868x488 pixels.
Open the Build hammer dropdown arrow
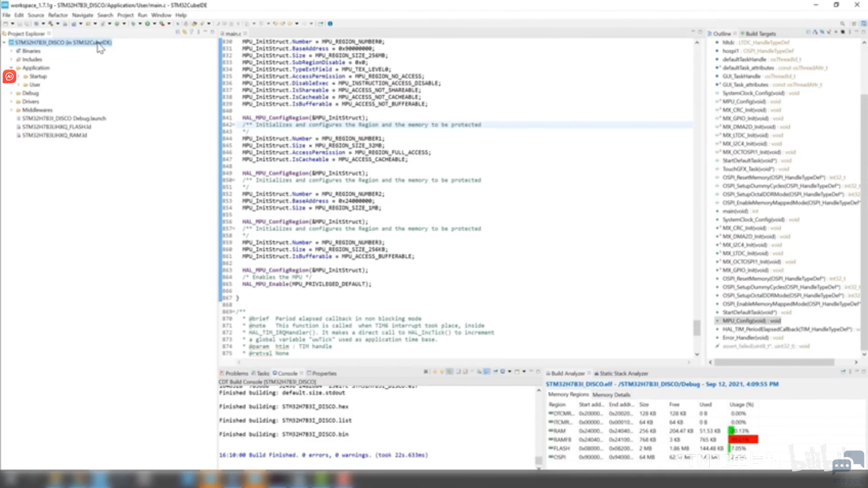point(57,23)
